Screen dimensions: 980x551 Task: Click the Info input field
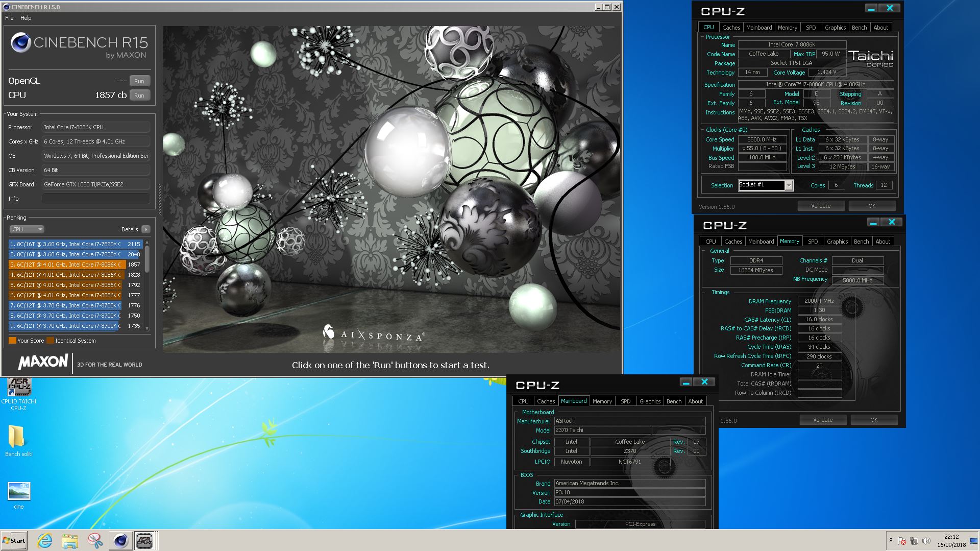pyautogui.click(x=96, y=199)
